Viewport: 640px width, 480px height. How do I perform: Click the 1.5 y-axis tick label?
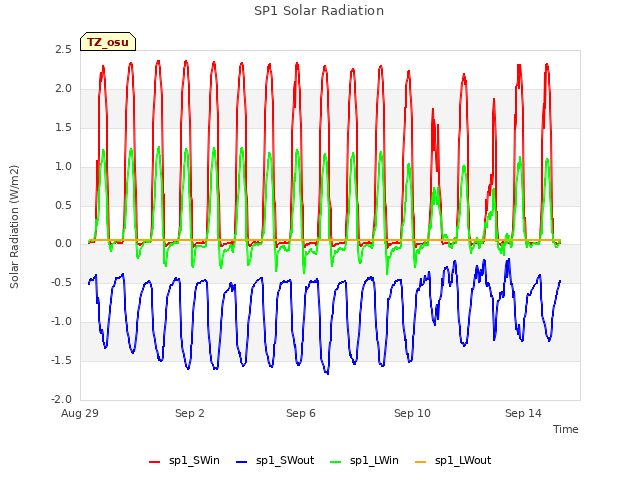[63, 128]
